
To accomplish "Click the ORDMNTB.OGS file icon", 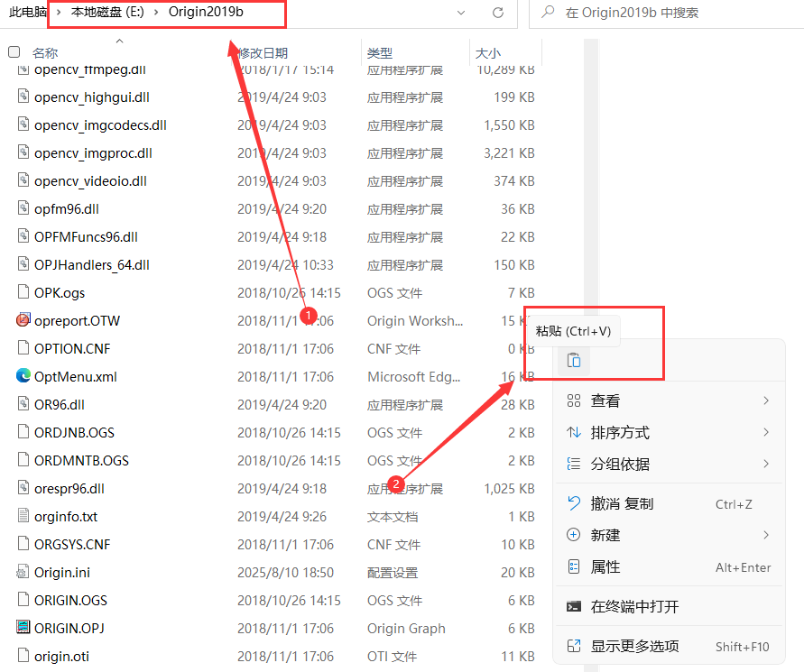I will 23,459.
